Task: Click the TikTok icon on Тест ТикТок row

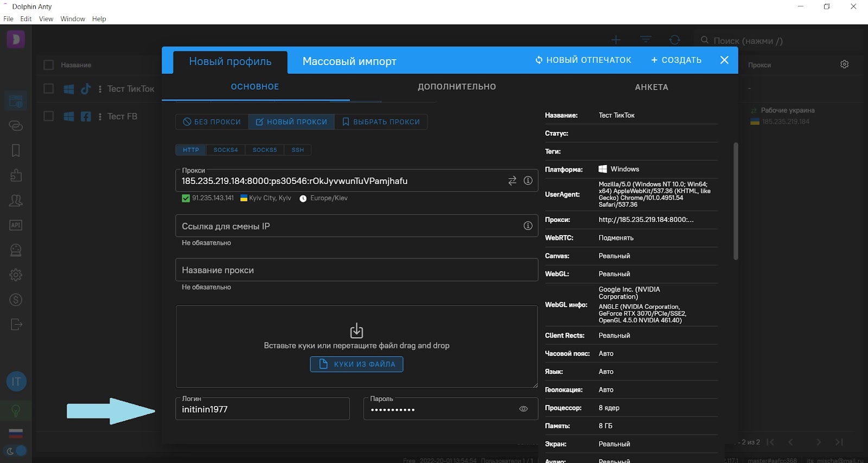Action: (86, 89)
